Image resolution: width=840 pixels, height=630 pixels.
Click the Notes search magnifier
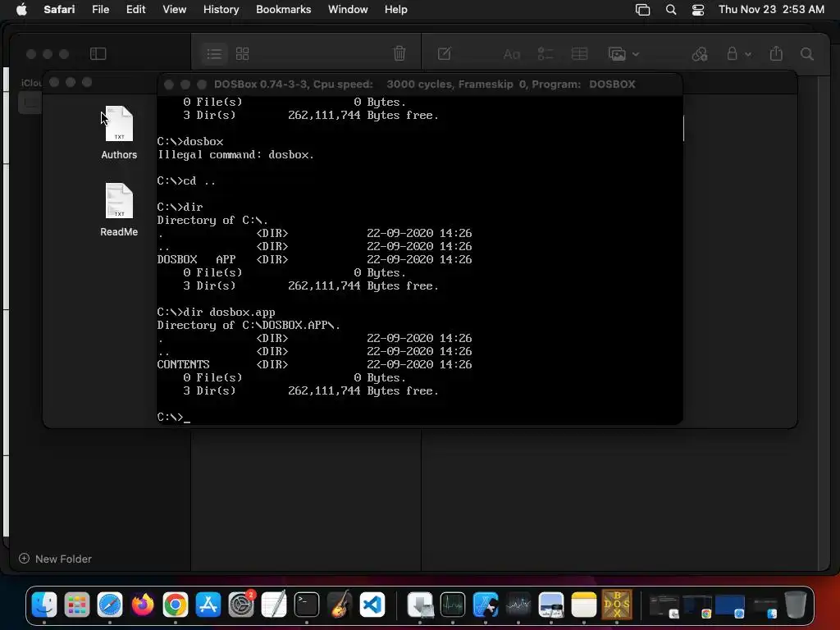807,53
